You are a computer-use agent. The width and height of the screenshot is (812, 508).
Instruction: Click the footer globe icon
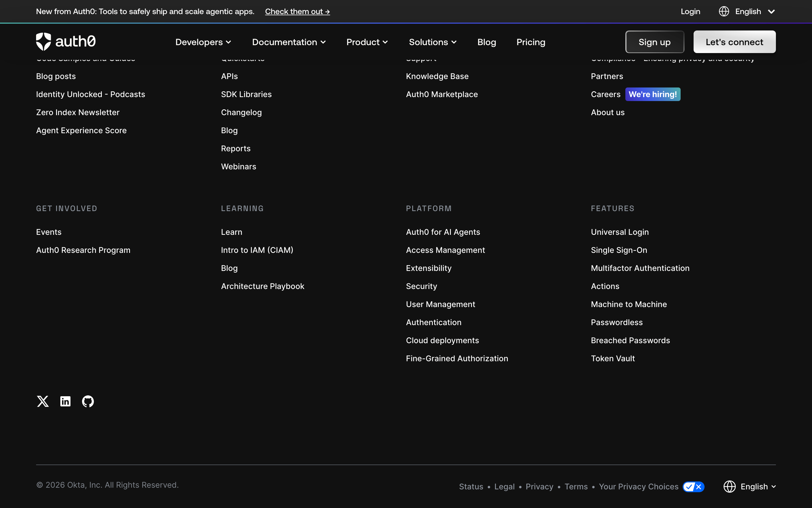click(729, 487)
